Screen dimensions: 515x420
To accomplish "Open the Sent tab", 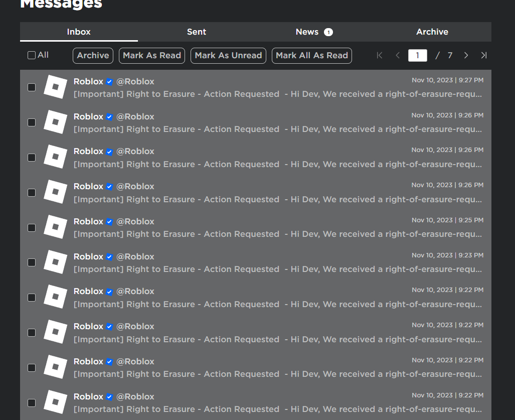I will 197,32.
